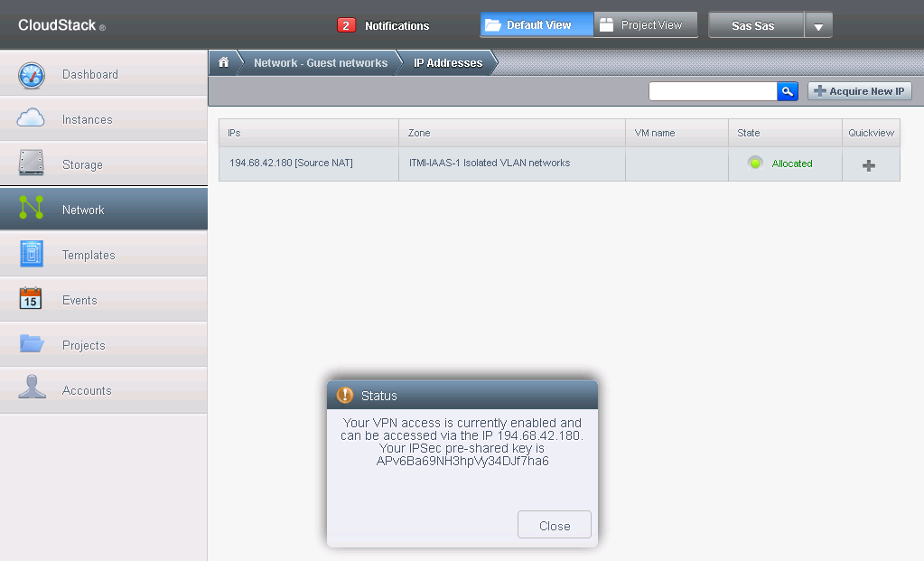Click Acquire New IP button
The height and width of the screenshot is (561, 924).
click(859, 91)
